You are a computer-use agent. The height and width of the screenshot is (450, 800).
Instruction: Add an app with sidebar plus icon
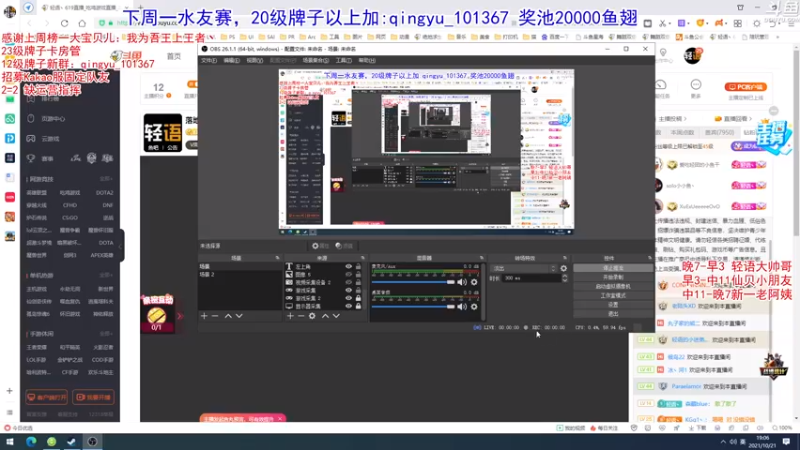(9, 391)
